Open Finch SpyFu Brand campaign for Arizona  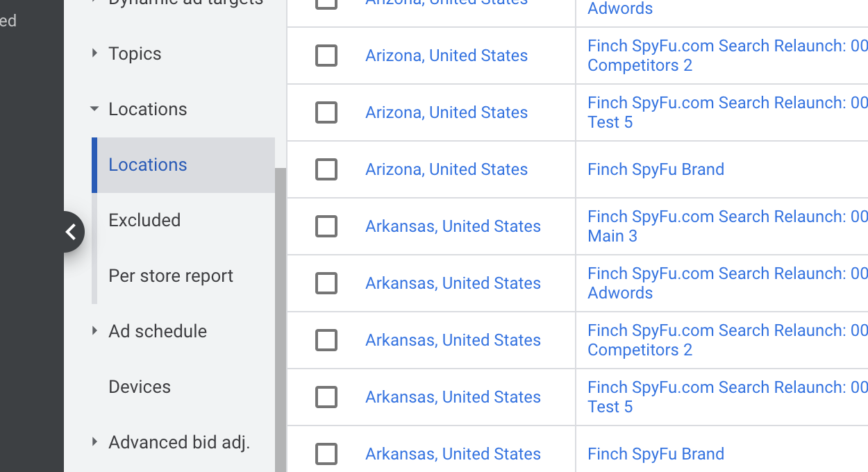coord(656,169)
